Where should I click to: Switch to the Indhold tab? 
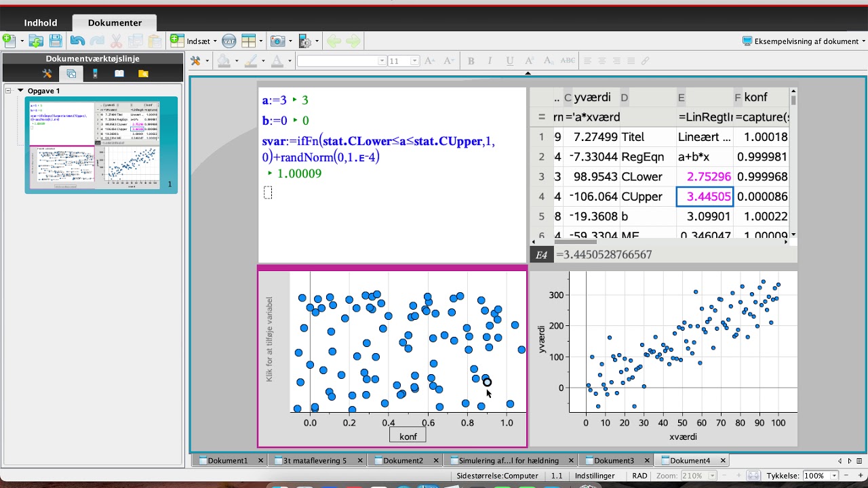click(41, 22)
